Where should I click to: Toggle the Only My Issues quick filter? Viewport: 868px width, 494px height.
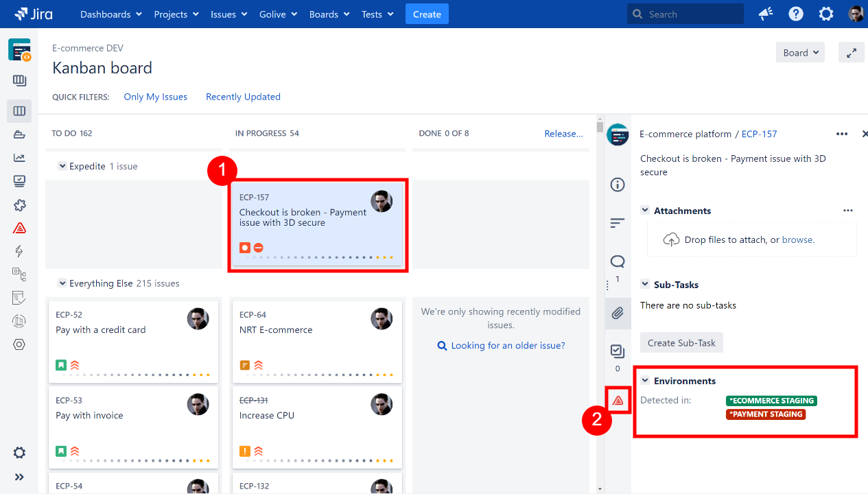156,97
